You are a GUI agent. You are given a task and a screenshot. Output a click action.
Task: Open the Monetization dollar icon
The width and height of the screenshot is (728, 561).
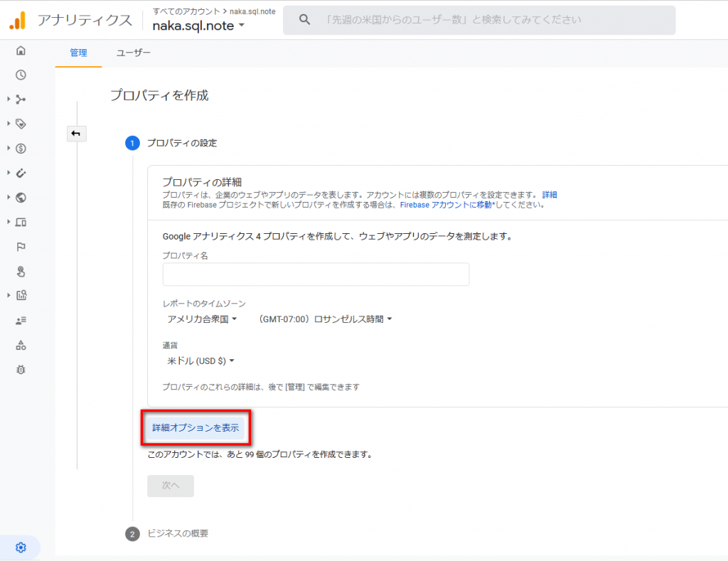21,149
